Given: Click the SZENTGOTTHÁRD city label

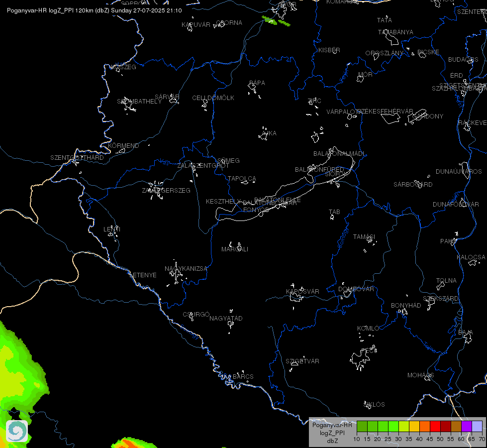Looking at the screenshot, I should 77,158.
